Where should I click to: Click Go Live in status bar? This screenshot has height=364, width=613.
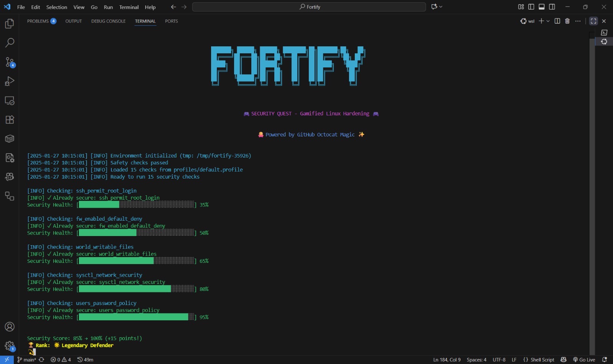584,360
